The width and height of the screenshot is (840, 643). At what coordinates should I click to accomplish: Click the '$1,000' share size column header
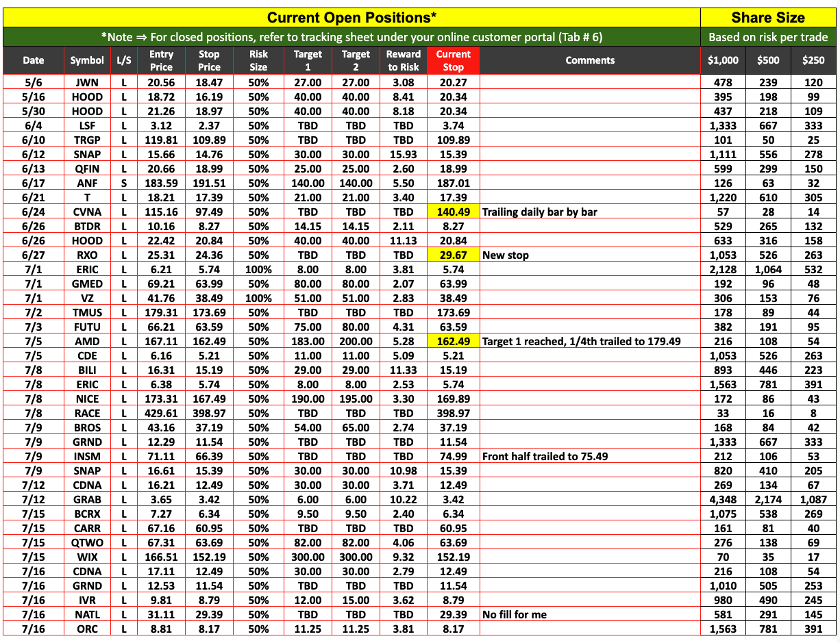coord(723,60)
